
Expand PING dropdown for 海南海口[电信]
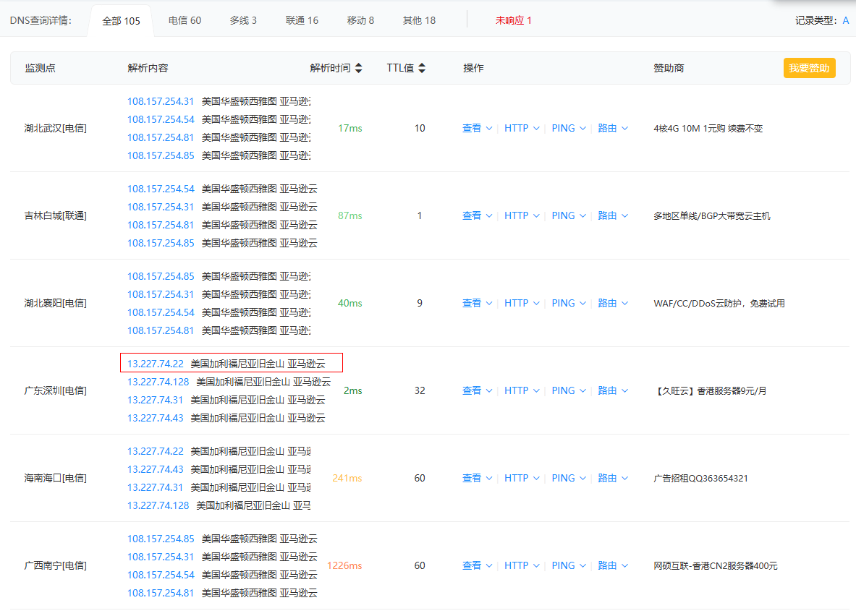point(569,478)
